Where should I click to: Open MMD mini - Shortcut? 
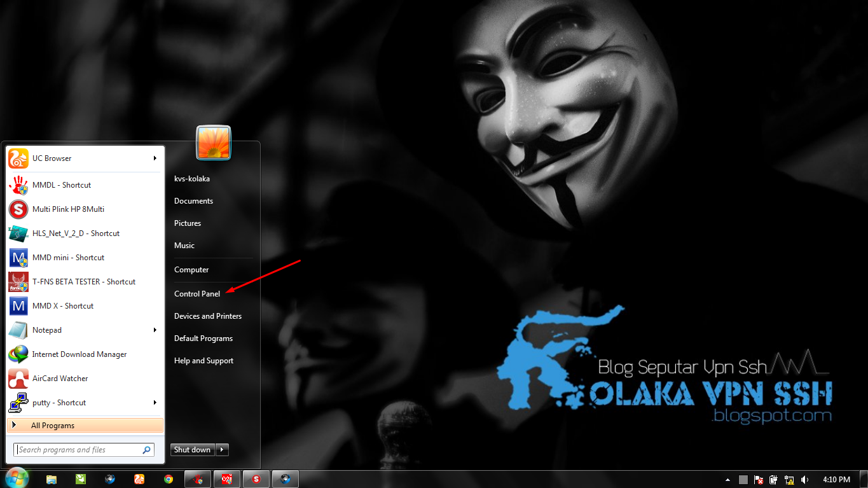68,257
